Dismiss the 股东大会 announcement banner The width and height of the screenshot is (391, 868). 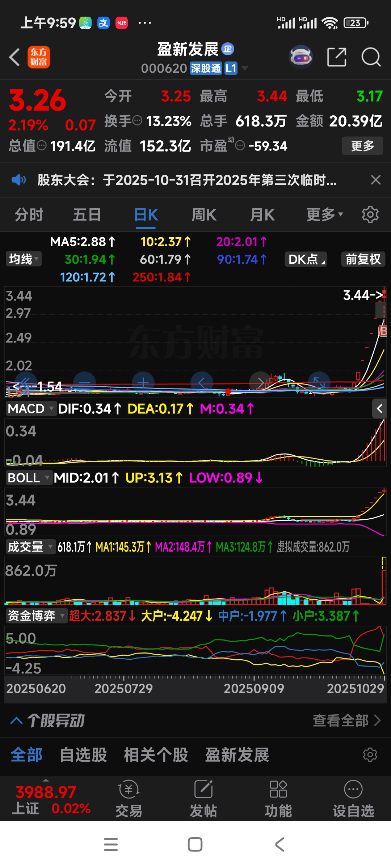click(376, 180)
